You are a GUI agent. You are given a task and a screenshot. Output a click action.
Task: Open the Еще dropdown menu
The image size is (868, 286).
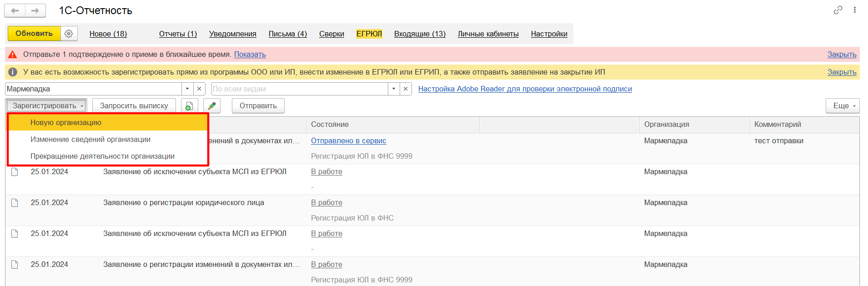[843, 106]
